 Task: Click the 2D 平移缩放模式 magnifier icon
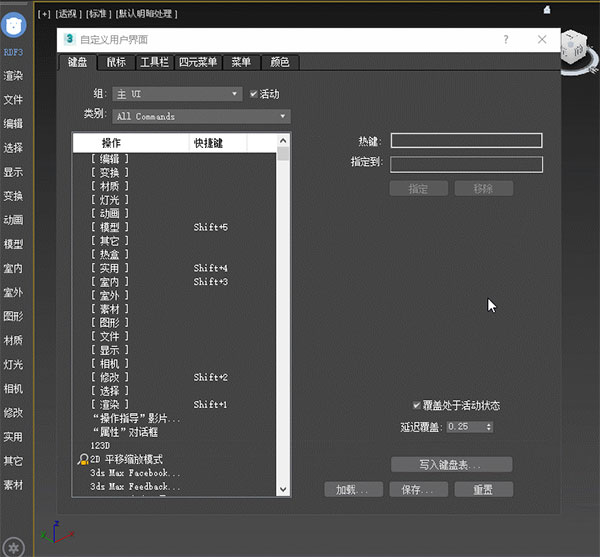(x=82, y=459)
